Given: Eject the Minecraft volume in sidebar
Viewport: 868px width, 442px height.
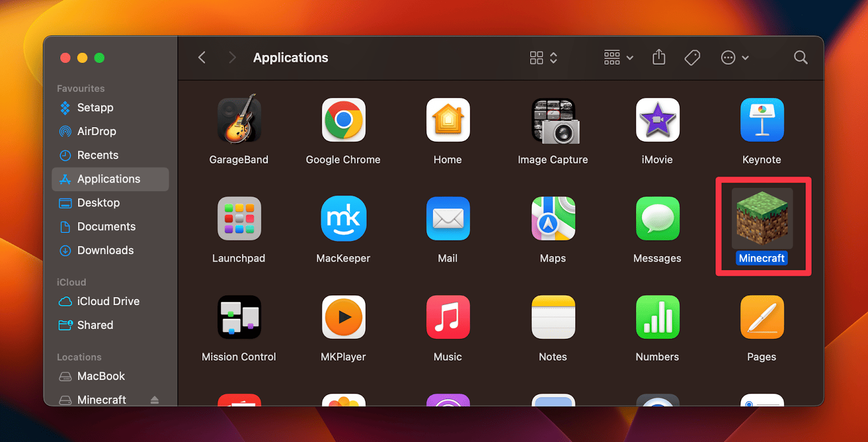Looking at the screenshot, I should [155, 400].
